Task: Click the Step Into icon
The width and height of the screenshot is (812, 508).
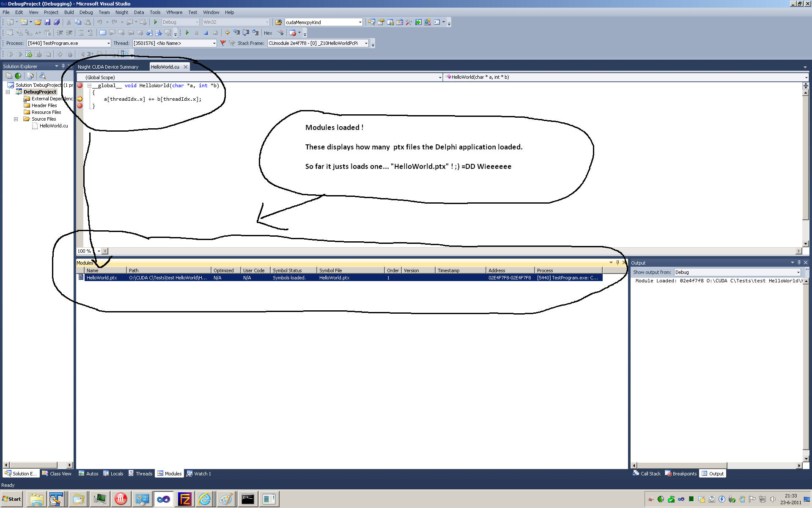Action: click(236, 33)
